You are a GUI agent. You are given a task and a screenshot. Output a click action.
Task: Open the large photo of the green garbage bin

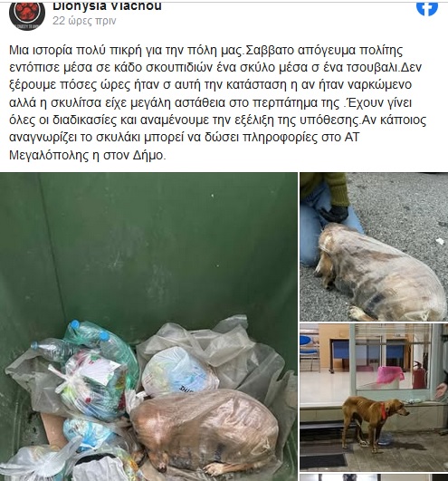(x=148, y=327)
